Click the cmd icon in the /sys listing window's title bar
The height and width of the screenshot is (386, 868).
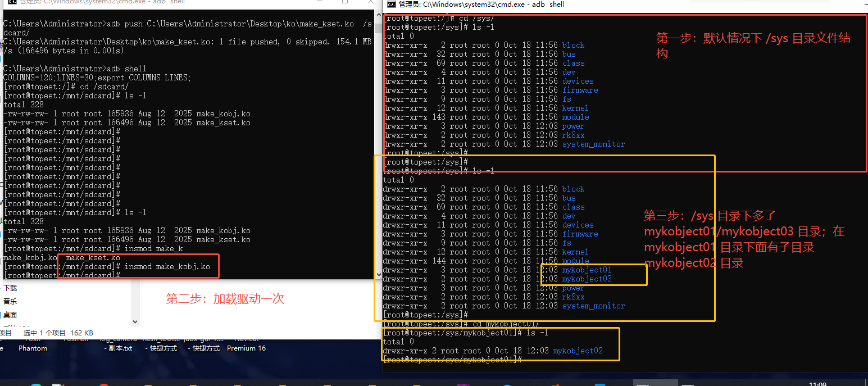click(x=391, y=4)
